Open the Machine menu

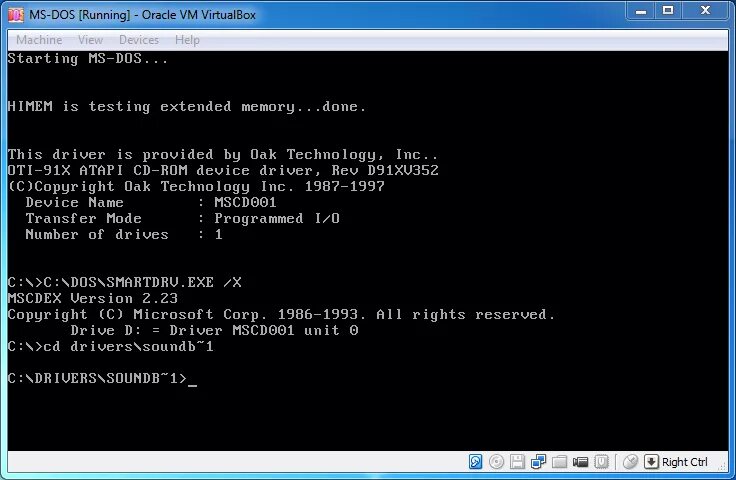point(39,40)
